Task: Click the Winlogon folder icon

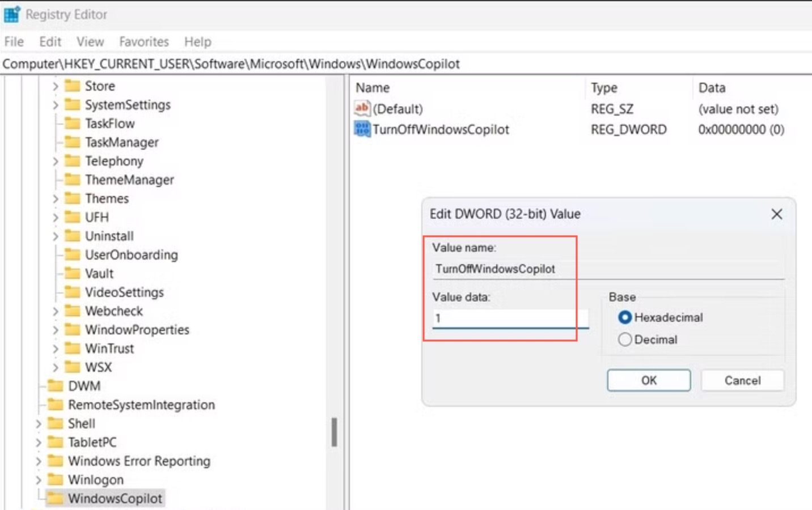Action: [56, 479]
